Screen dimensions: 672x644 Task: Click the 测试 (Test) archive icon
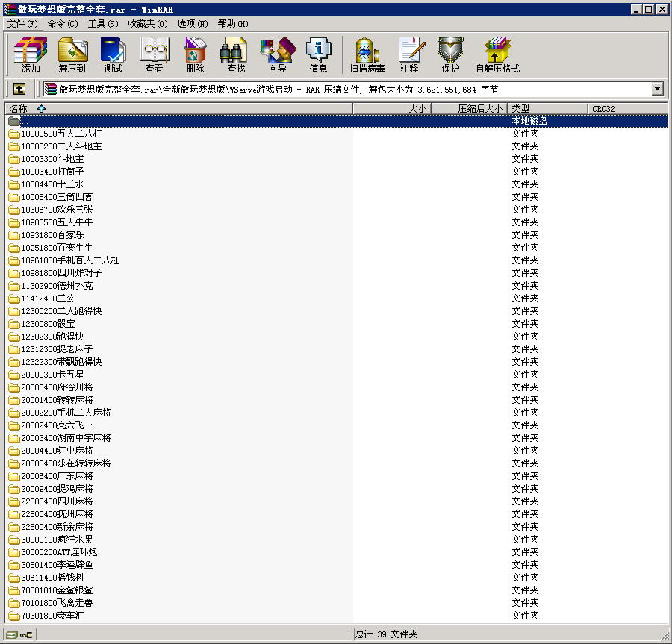click(x=113, y=54)
